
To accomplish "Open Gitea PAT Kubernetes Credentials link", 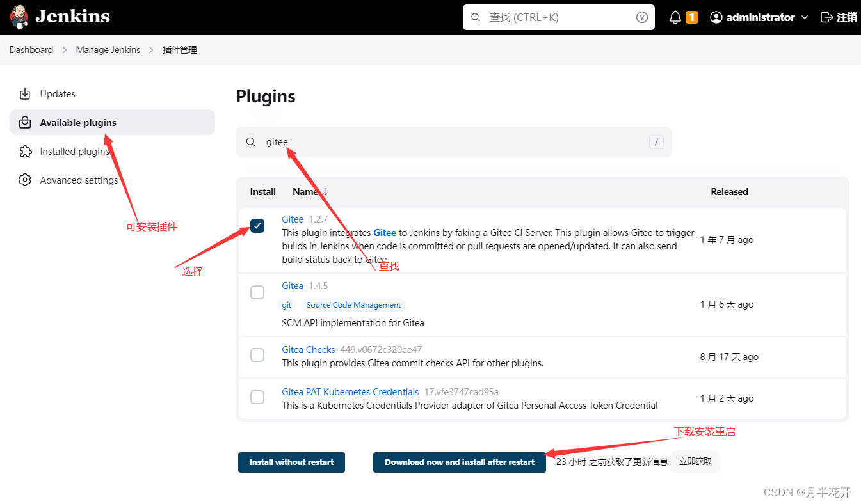I will pyautogui.click(x=350, y=392).
